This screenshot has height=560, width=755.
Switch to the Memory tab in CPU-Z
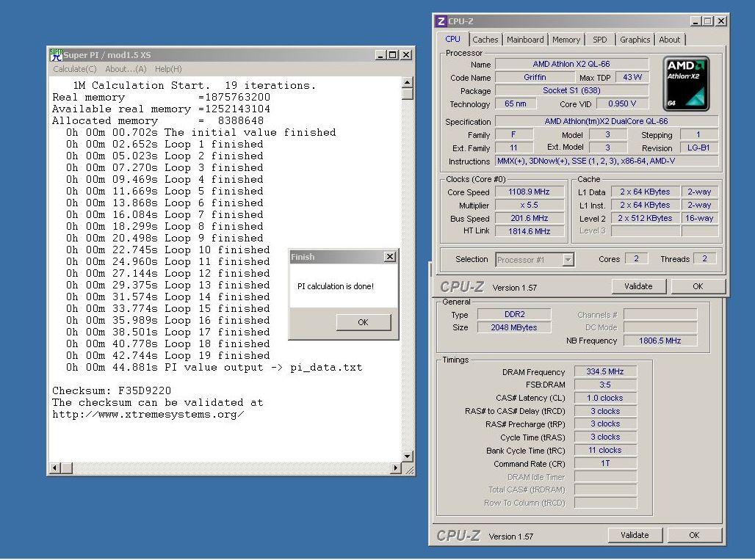coord(566,40)
